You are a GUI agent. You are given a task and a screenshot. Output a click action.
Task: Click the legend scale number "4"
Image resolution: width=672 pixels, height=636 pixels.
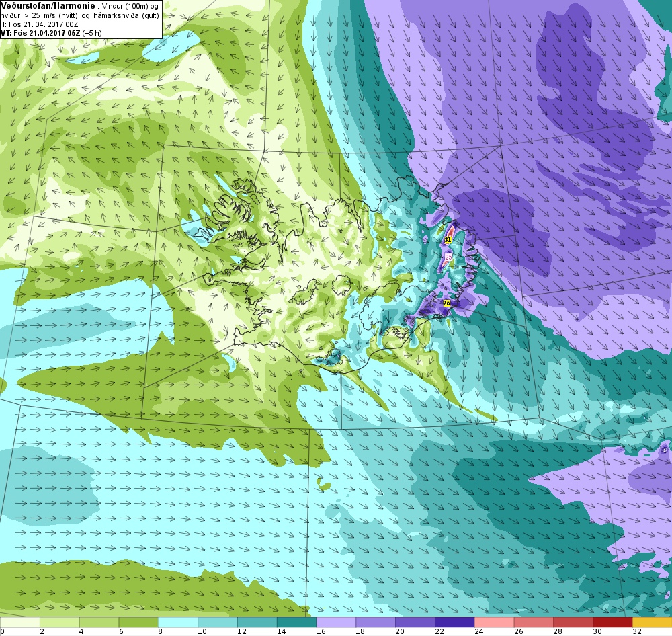[81, 631]
